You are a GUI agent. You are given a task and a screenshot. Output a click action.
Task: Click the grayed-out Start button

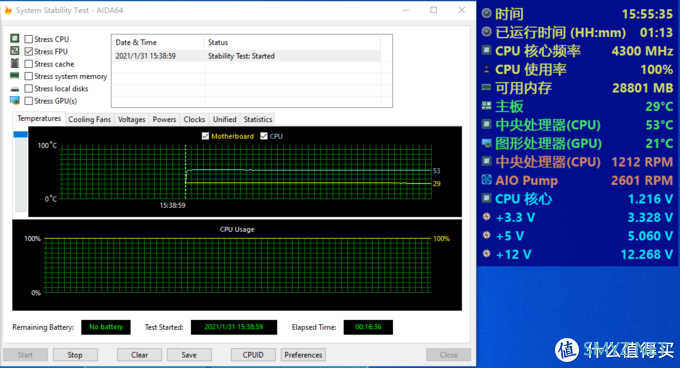point(25,355)
